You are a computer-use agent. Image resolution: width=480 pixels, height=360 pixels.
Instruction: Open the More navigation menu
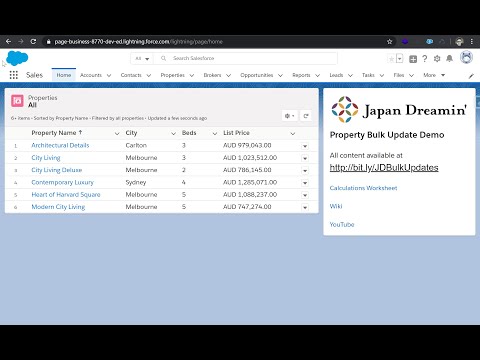pos(434,75)
